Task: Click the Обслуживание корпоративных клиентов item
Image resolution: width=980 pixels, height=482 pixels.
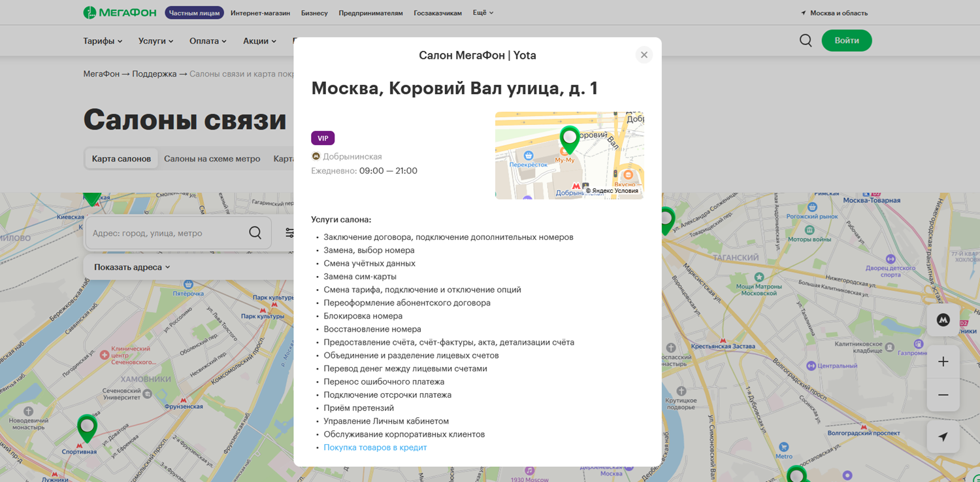Action: (404, 434)
